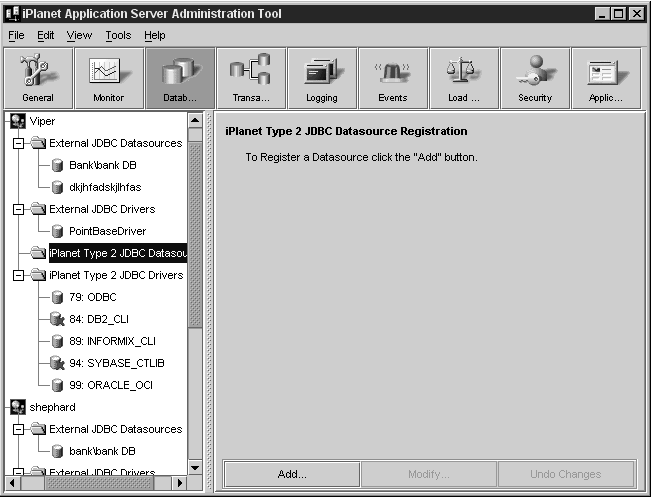Open the Load Balancing toolbar section

tap(464, 78)
